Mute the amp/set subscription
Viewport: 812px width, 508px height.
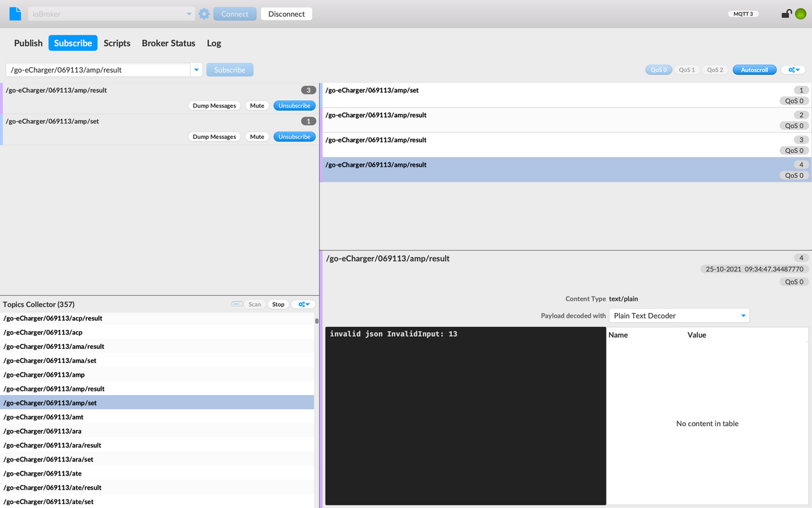[x=257, y=137]
